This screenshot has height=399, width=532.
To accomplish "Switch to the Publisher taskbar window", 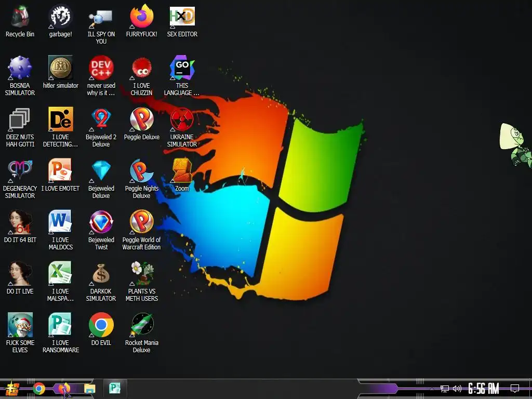I will (115, 388).
